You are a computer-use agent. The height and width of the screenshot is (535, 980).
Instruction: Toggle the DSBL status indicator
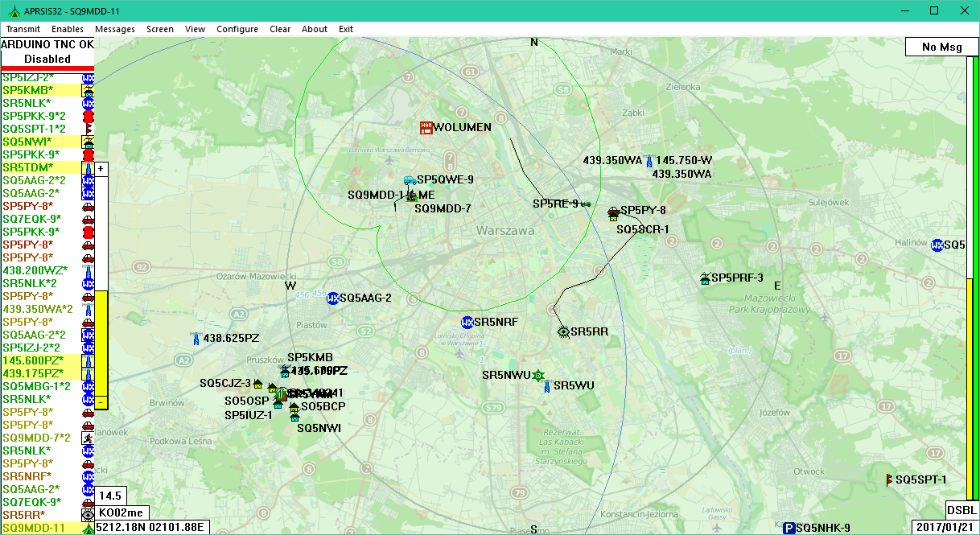[x=961, y=510]
